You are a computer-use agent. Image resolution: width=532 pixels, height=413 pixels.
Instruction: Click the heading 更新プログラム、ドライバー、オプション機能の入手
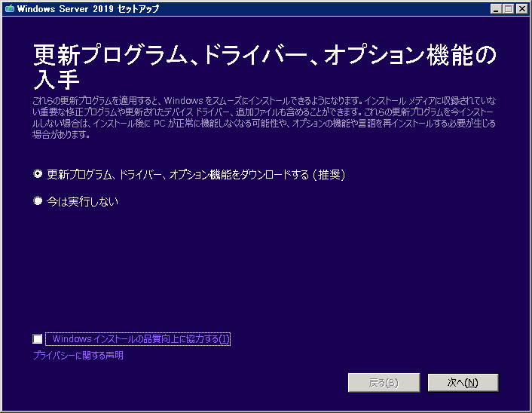tap(264, 67)
